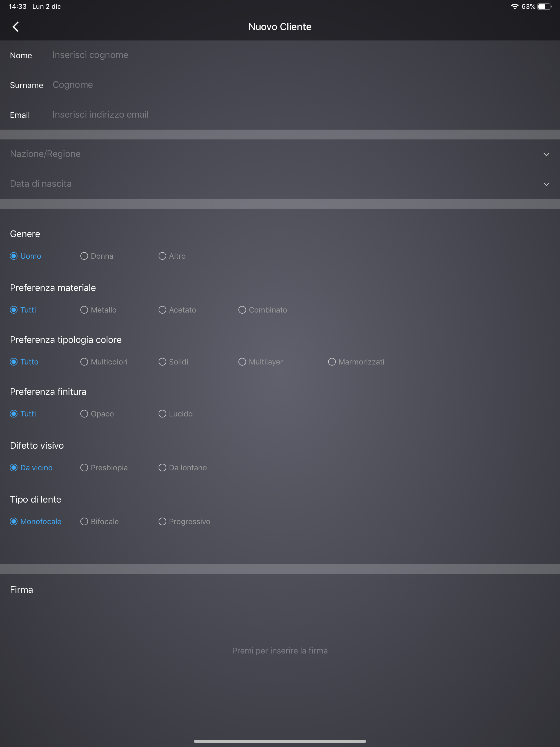Choose Opaco finish preference
This screenshot has height=747, width=560.
click(x=84, y=414)
